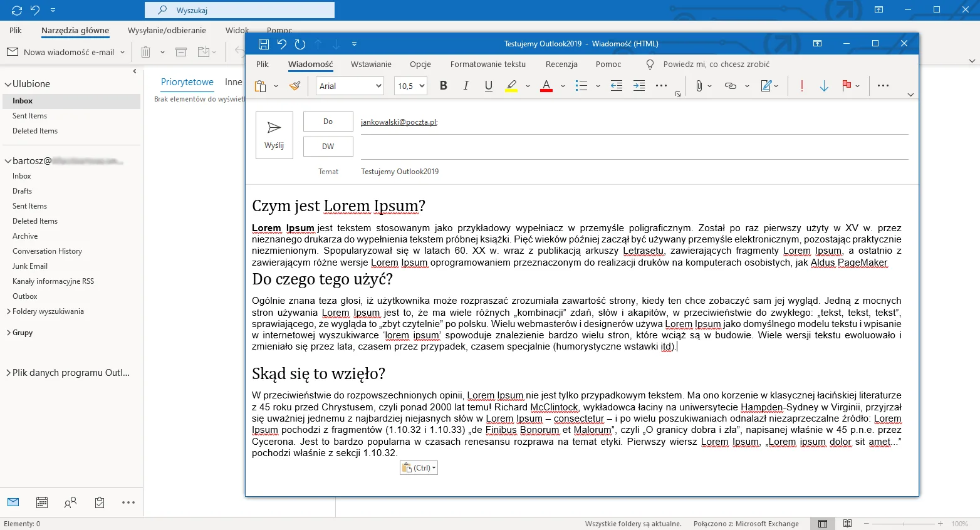This screenshot has width=980, height=530.
Task: Toggle underline formatting
Action: [x=489, y=86]
